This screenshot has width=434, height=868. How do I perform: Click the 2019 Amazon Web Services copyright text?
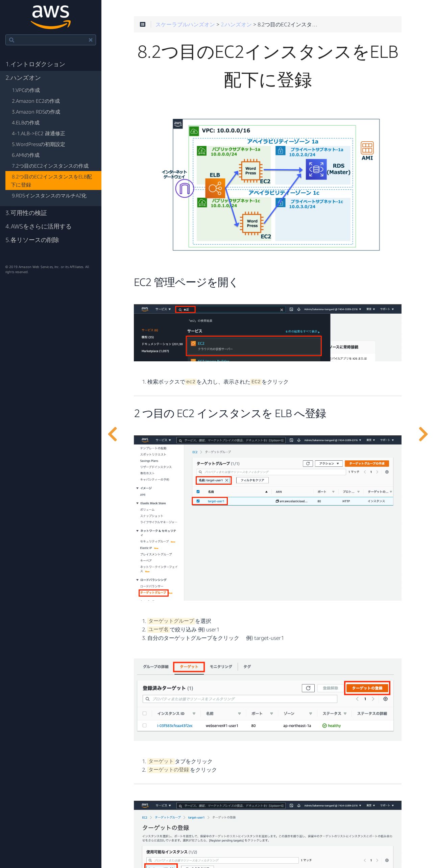(x=47, y=269)
